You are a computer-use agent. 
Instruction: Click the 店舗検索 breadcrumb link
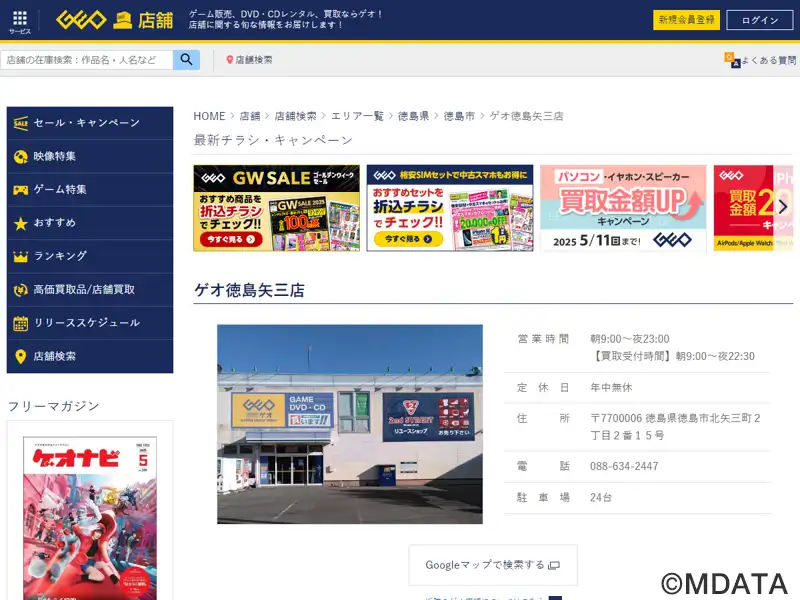295,116
